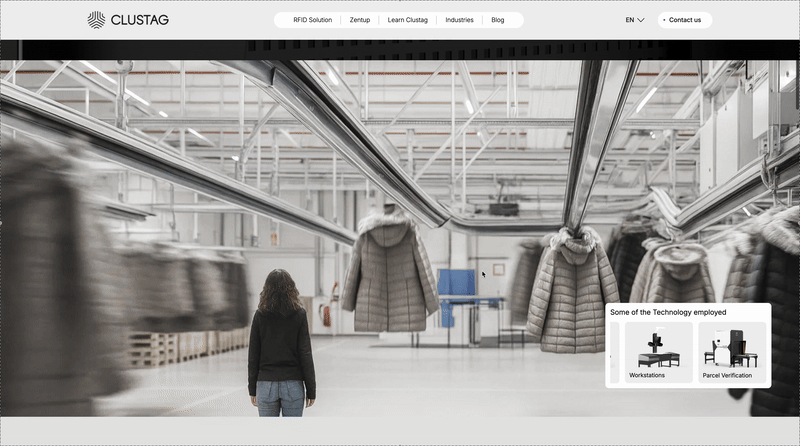The height and width of the screenshot is (446, 800).
Task: Select Industries in the navigation bar
Action: pyautogui.click(x=459, y=20)
